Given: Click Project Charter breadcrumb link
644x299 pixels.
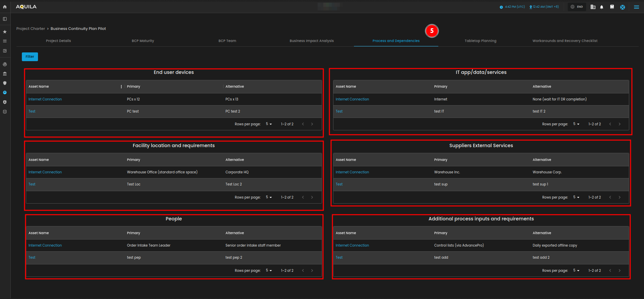Looking at the screenshot, I should 31,29.
